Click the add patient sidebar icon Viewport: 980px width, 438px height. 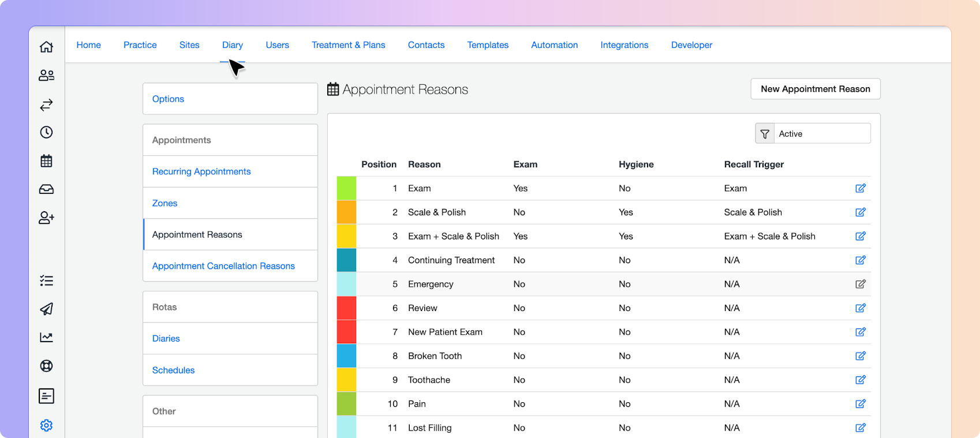(x=46, y=218)
